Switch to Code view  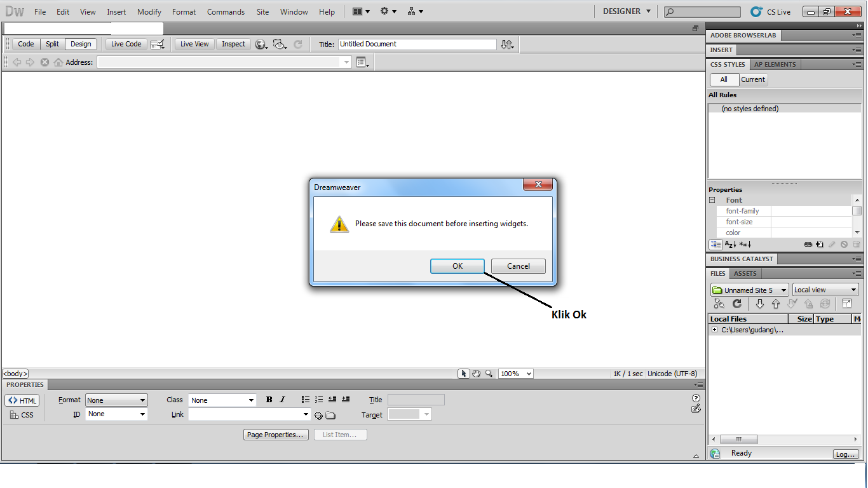(x=26, y=44)
